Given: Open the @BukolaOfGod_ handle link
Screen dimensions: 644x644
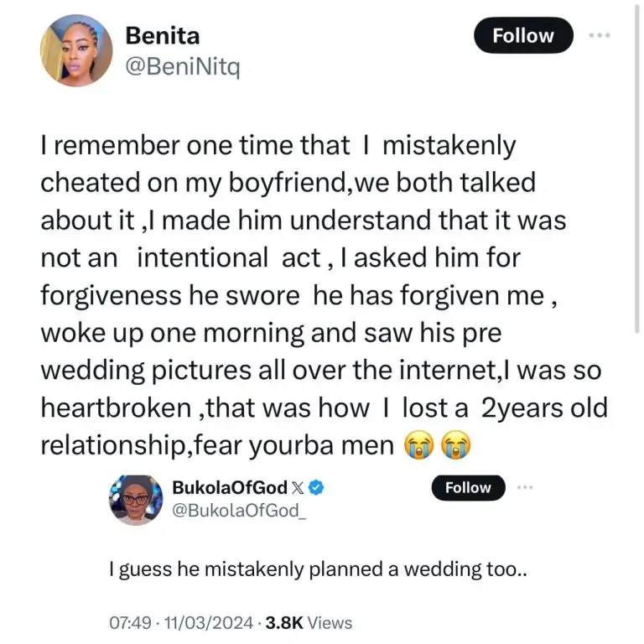Looking at the screenshot, I should click(x=236, y=508).
